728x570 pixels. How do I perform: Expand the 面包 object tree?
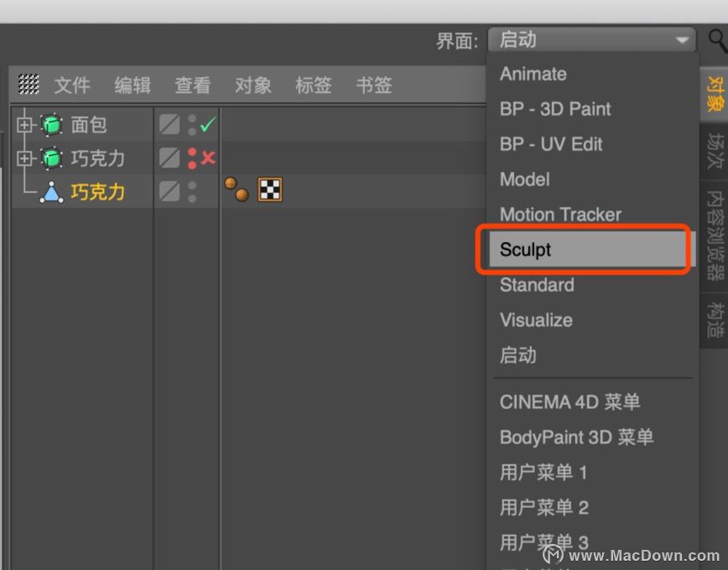click(x=24, y=124)
